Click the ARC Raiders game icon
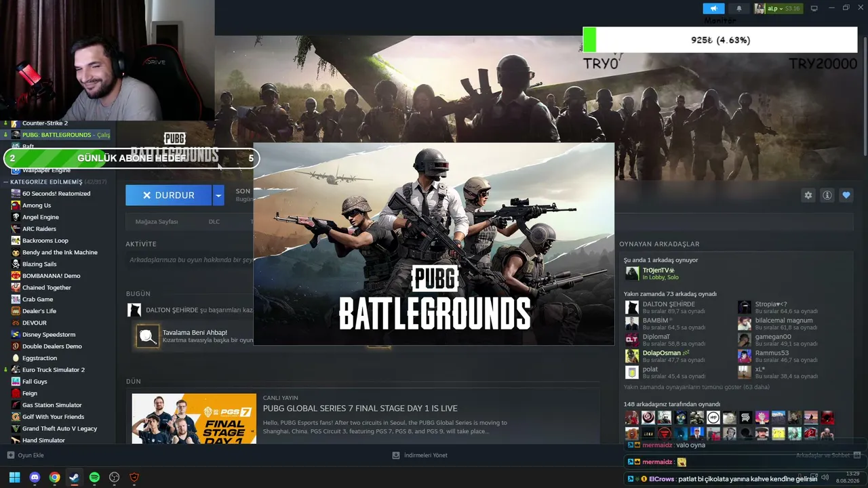 point(16,229)
